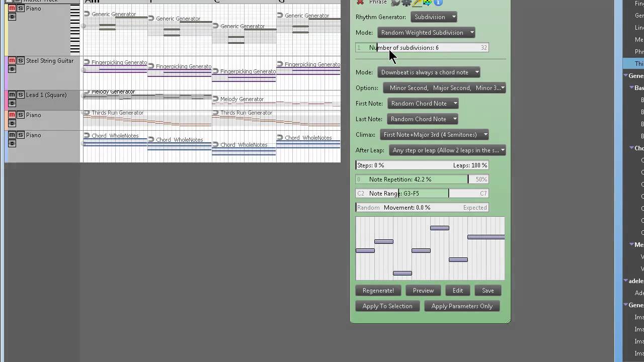This screenshot has height=362, width=644.
Task: Open the 'Downbeat is always a chord note' dropdown
Action: click(429, 72)
